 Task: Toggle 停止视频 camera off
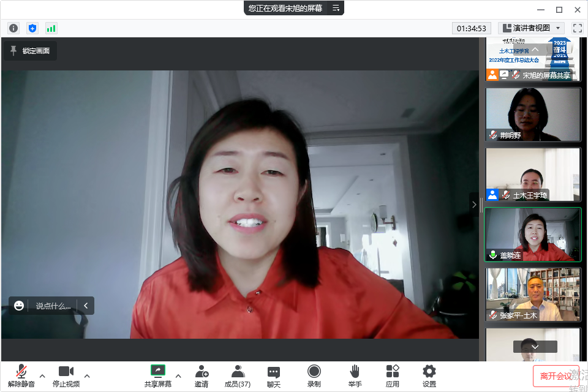tap(66, 375)
